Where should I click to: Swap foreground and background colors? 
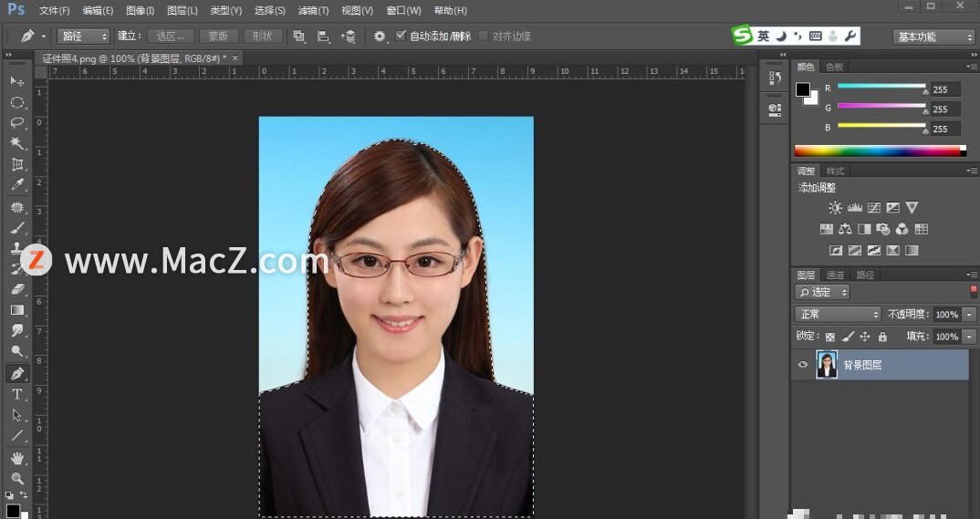(x=23, y=494)
